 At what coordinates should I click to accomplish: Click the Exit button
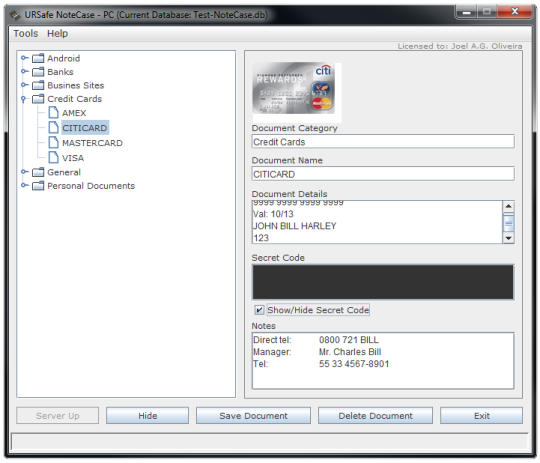[x=481, y=416]
